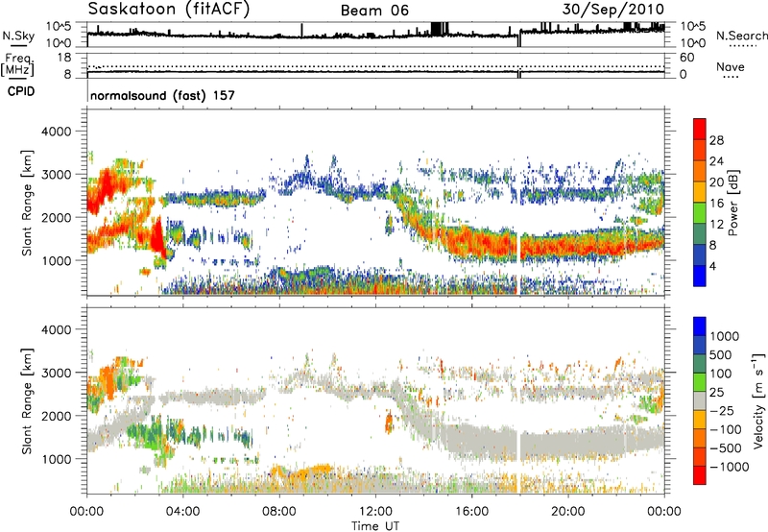Image resolution: width=768 pixels, height=532 pixels.
Task: Click the "Power [dB]" colorbar title
Action: (733, 203)
